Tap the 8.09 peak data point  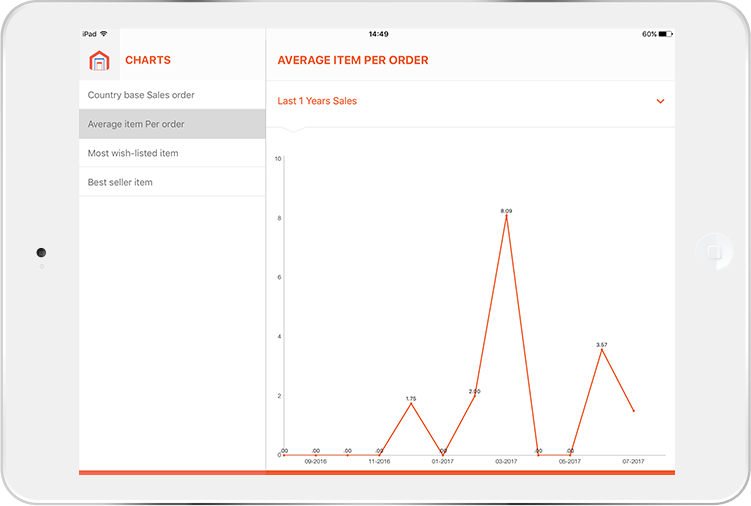point(506,216)
